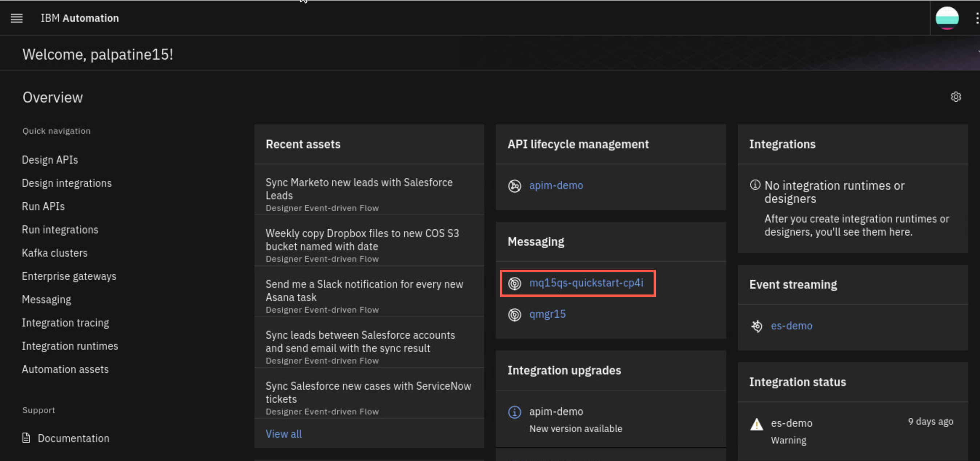Go to Design APIs
The image size is (980, 461).
click(50, 160)
